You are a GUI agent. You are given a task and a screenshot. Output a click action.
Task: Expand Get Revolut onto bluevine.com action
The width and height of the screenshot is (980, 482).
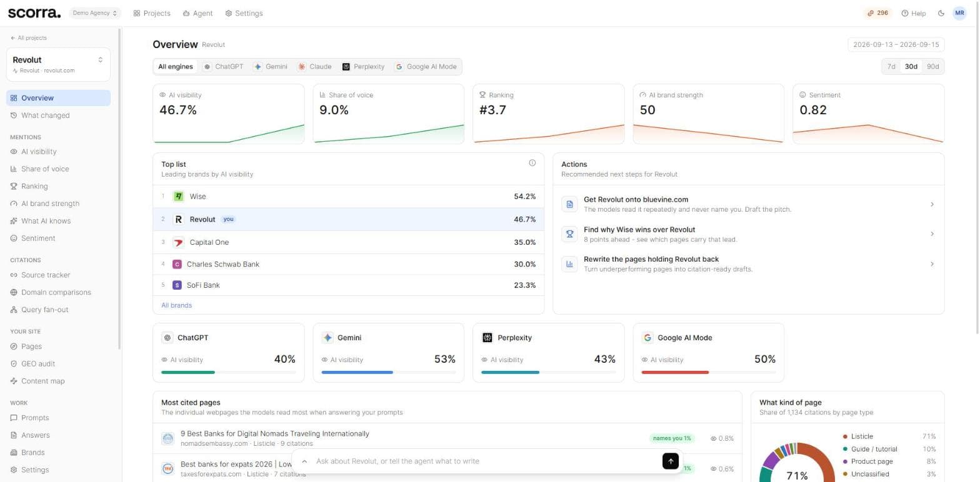click(749, 204)
